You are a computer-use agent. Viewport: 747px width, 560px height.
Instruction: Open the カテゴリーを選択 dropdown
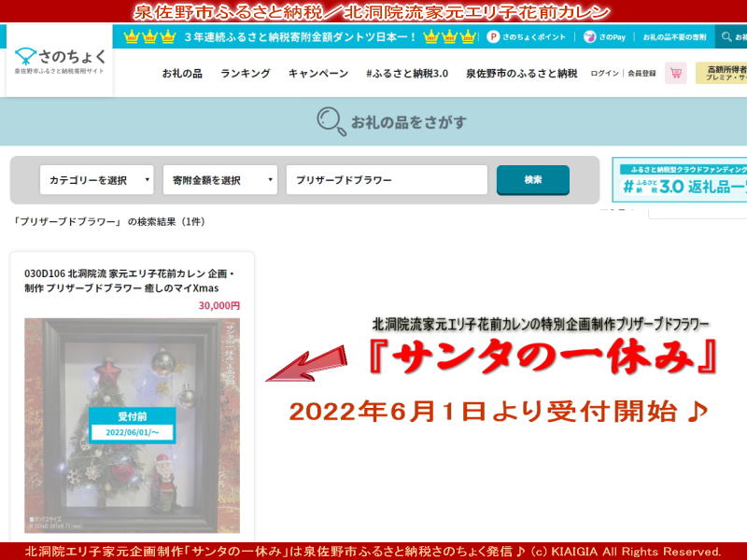coord(97,180)
